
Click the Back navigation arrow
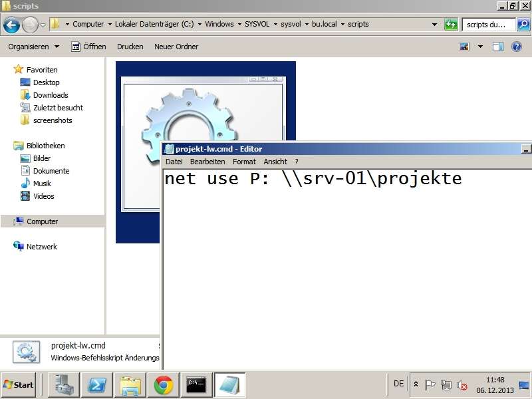coord(11,25)
